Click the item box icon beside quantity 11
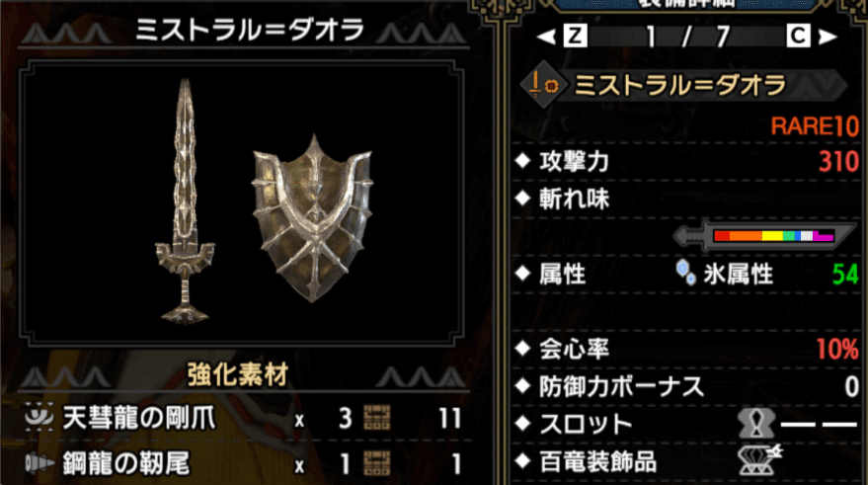 377,418
